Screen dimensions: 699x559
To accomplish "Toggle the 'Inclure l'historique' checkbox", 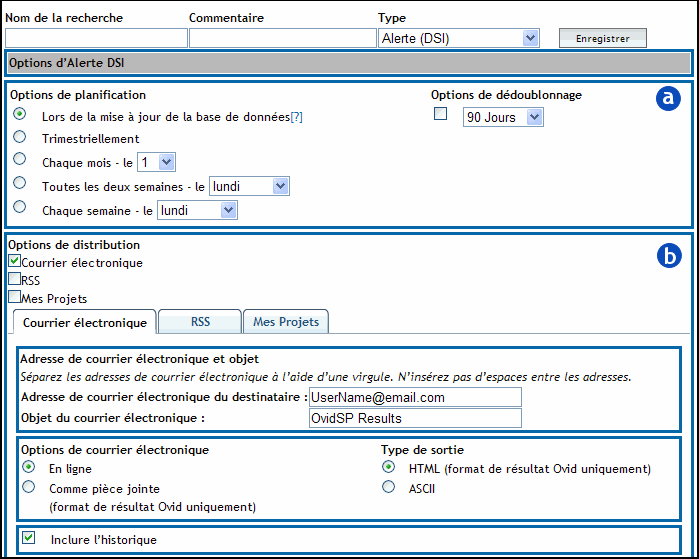I will coord(29,538).
